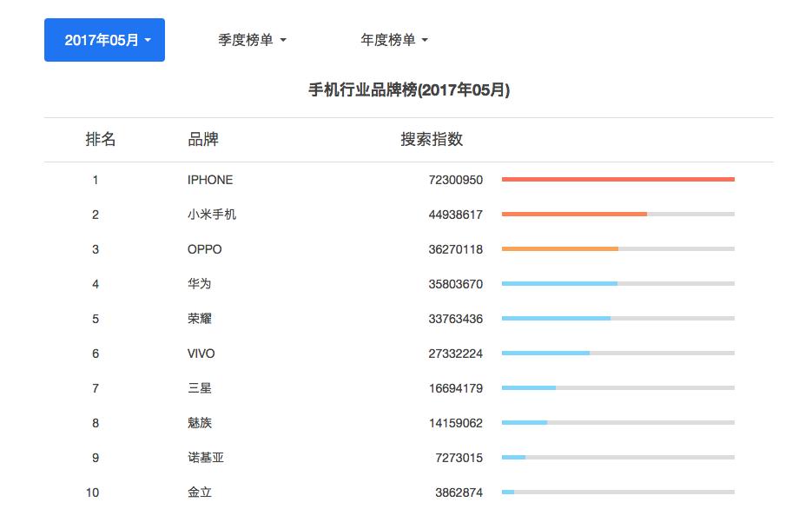Click the OPPO brand name
Viewport: 812px width, 509px height.
204,249
